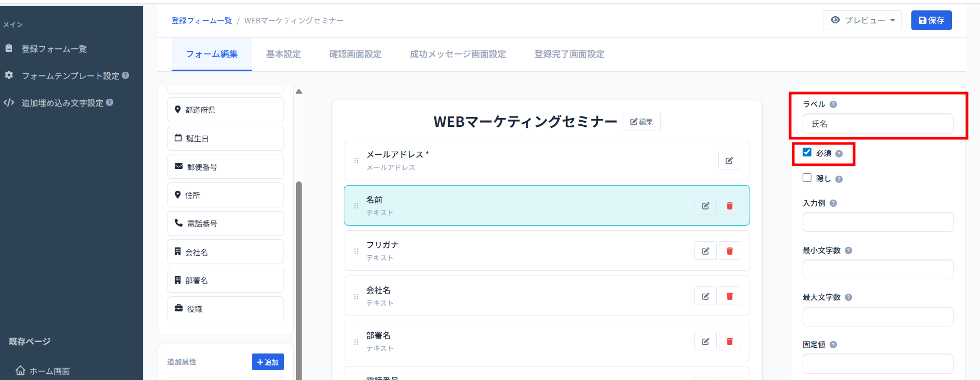Delete the 名前 field with trash icon

[729, 206]
